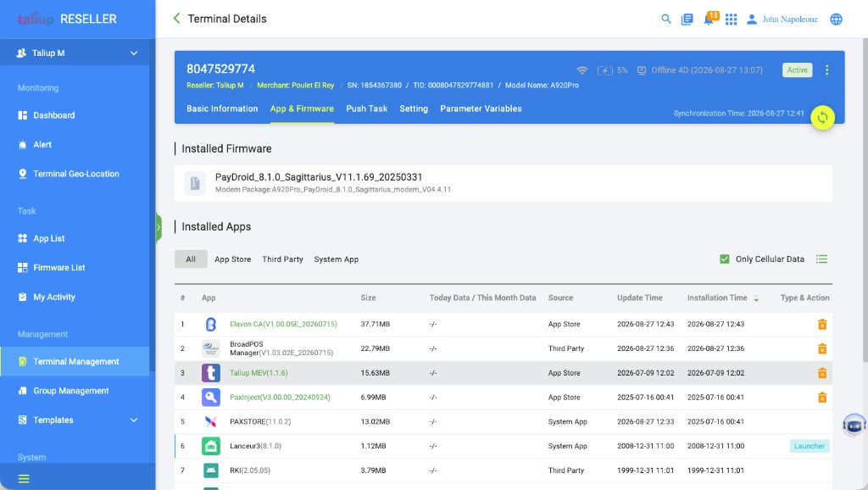This screenshot has height=490, width=868.
Task: Open the Push Task tab
Action: point(366,109)
